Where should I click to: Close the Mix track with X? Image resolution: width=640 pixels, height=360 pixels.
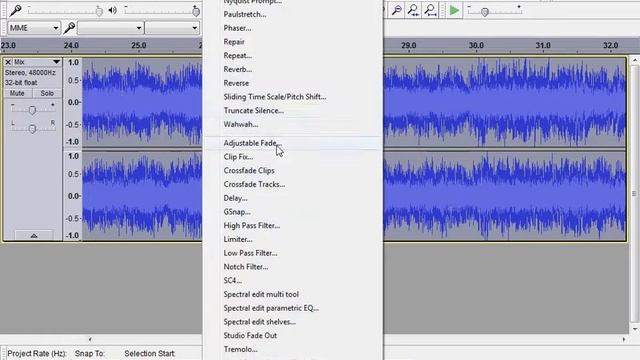point(8,62)
